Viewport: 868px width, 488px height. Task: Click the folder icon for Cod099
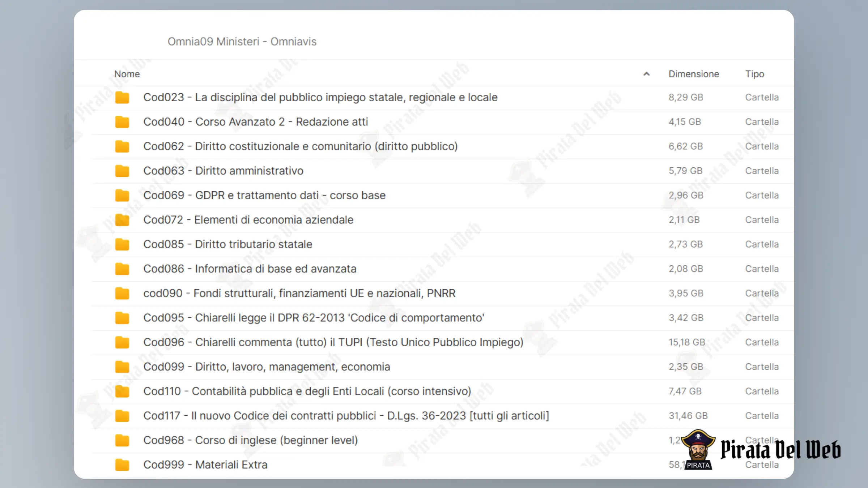[122, 367]
